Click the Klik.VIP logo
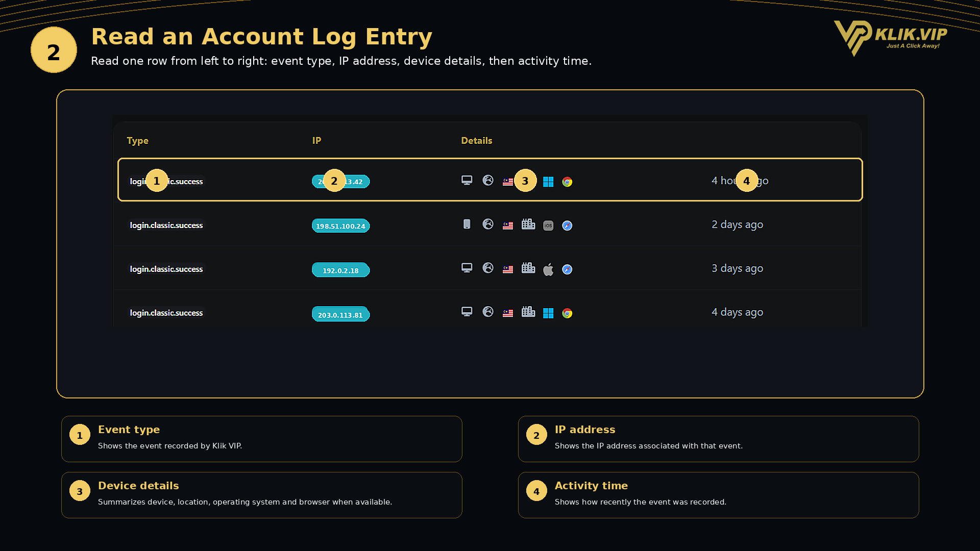 (890, 38)
